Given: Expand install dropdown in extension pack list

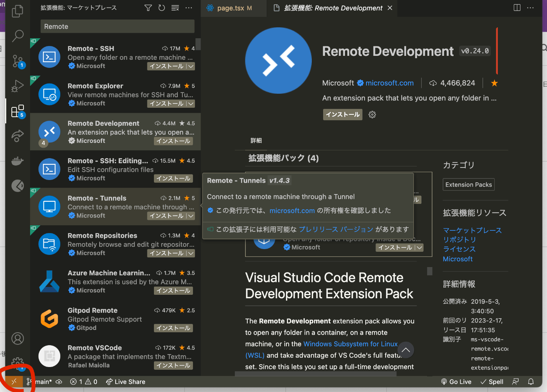Looking at the screenshot, I should click(419, 248).
